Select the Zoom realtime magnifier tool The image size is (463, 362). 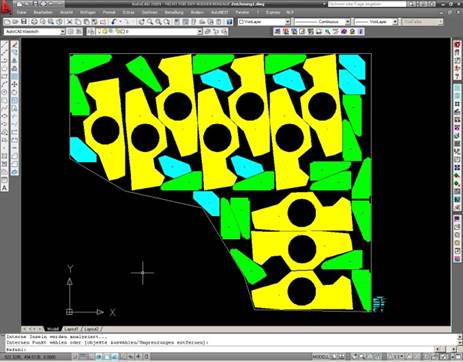(x=150, y=22)
